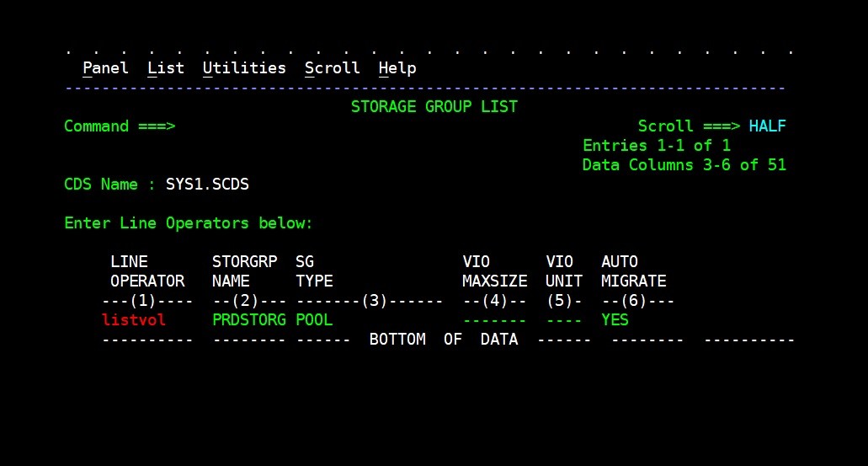This screenshot has height=466, width=868.
Task: Click the VIO UNIT dashed value
Action: pyautogui.click(x=563, y=320)
